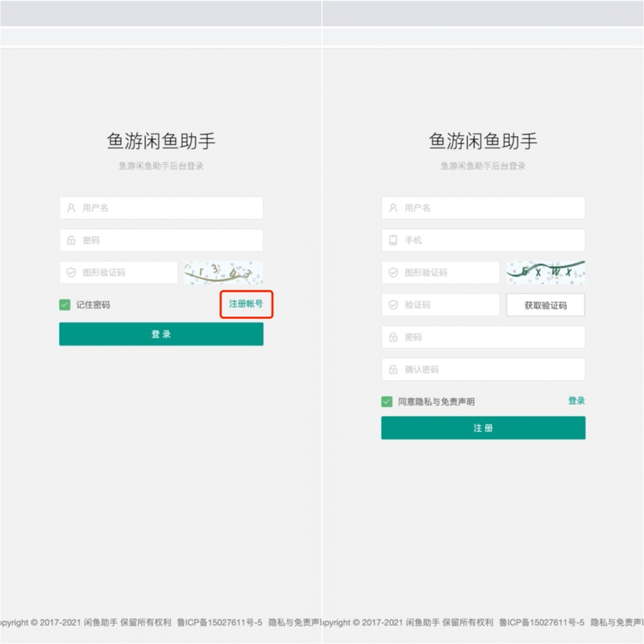The height and width of the screenshot is (644, 644).
Task: Refresh the registration form captcha image
Action: click(545, 272)
